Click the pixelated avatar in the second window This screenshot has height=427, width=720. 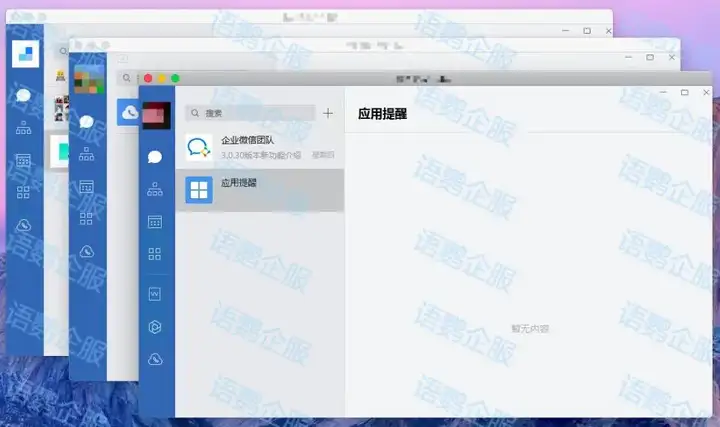pos(87,80)
